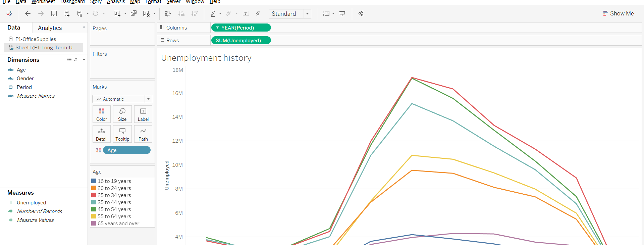Redo with the forward arrow icon
The image size is (644, 245).
coord(41,13)
